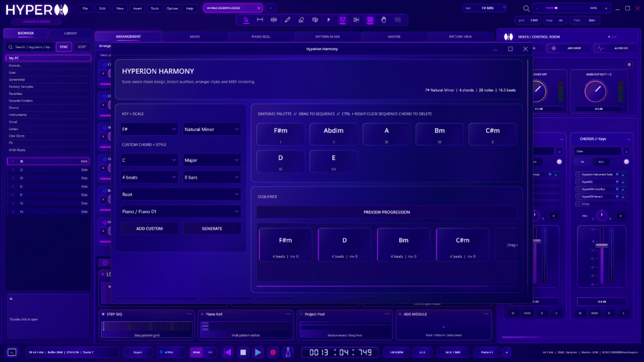Click Preview Progression button

[387, 212]
